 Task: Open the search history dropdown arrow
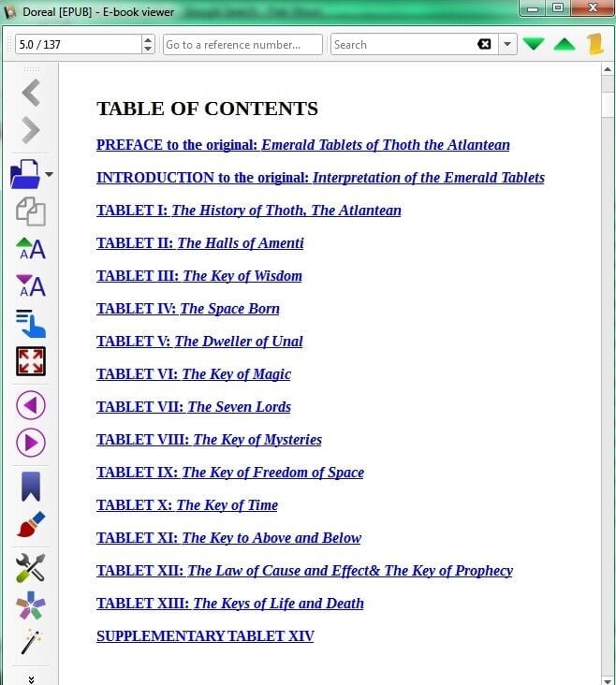(507, 44)
